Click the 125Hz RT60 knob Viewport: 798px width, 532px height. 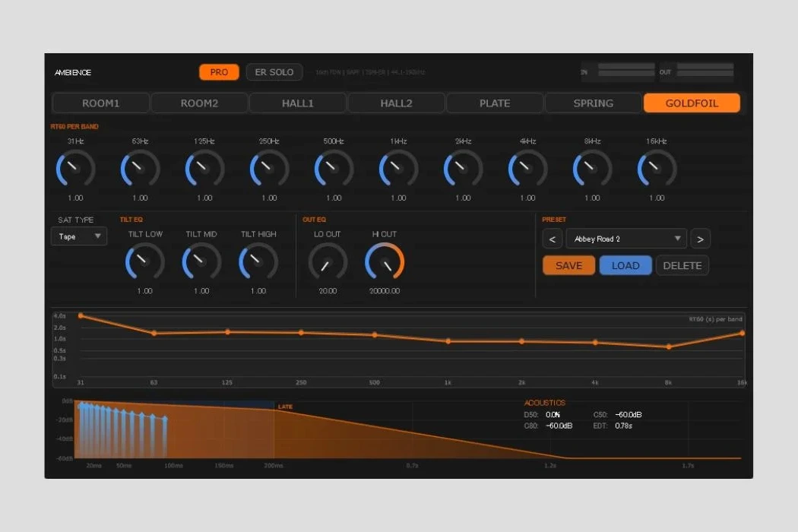[204, 169]
